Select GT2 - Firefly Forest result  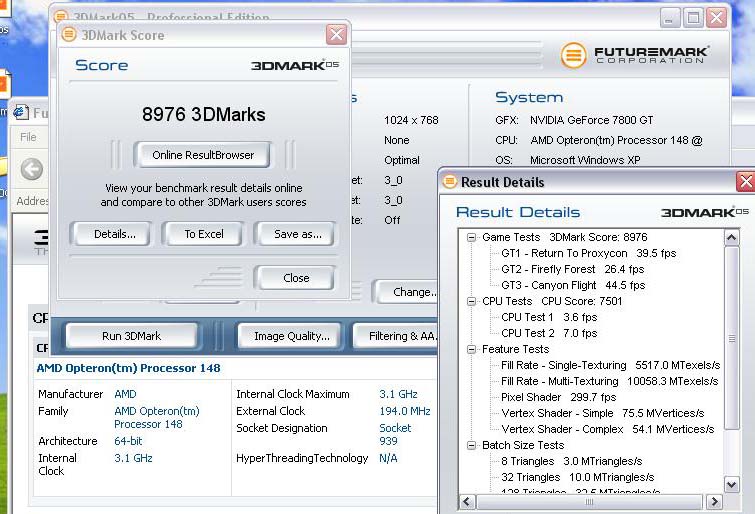[573, 269]
